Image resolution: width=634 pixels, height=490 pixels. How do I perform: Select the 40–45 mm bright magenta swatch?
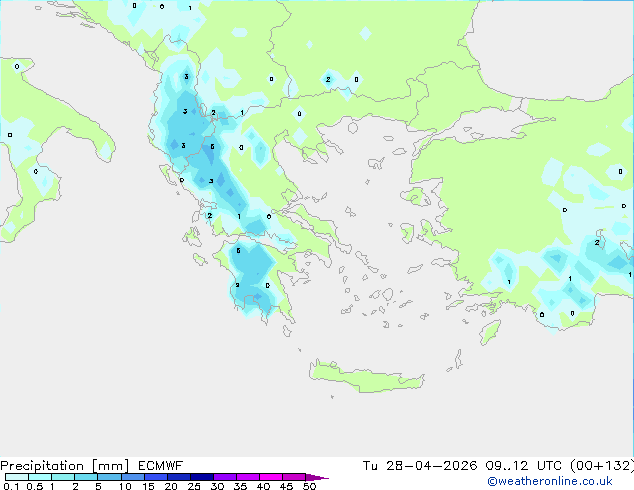point(271,477)
